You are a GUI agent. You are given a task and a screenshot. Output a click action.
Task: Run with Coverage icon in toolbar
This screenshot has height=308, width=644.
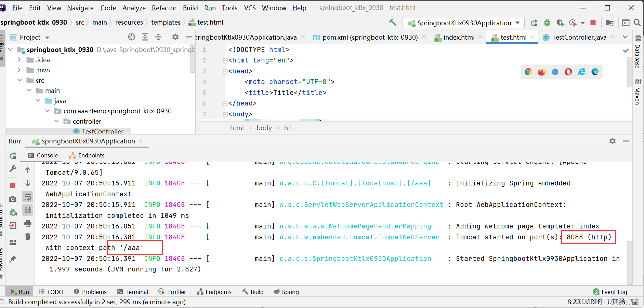(560, 23)
